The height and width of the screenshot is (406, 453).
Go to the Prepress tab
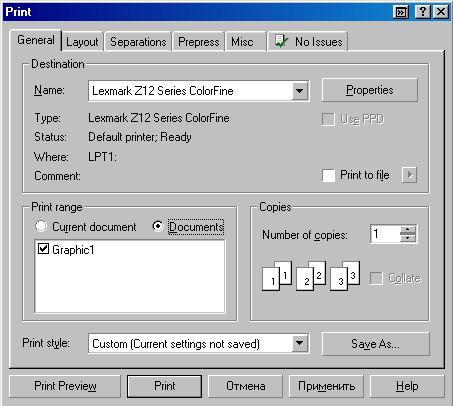point(199,42)
